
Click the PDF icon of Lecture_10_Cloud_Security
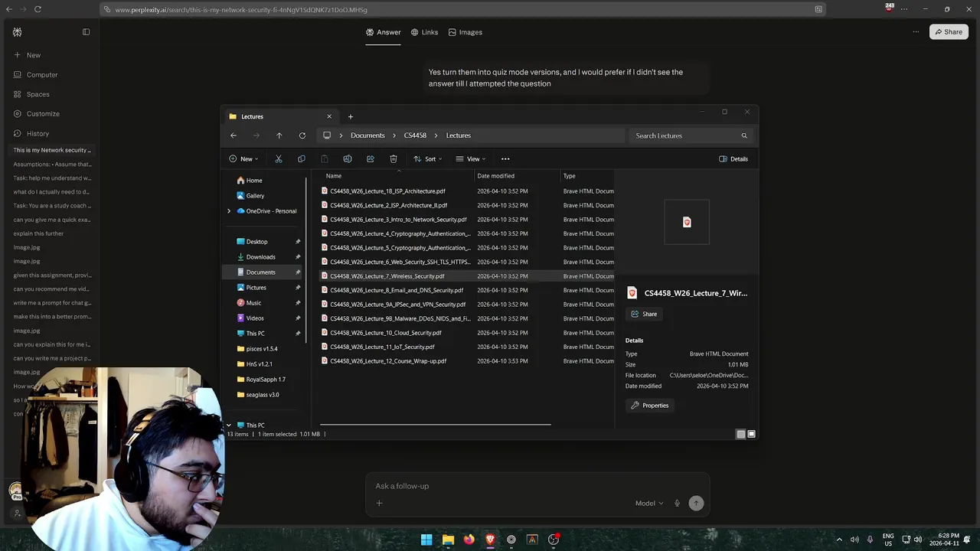[325, 333]
